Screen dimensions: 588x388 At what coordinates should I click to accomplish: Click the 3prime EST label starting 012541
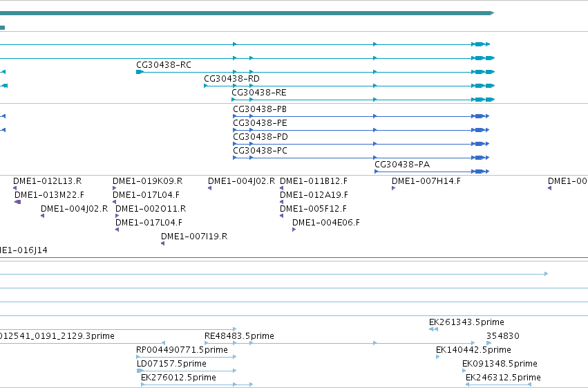(57, 336)
